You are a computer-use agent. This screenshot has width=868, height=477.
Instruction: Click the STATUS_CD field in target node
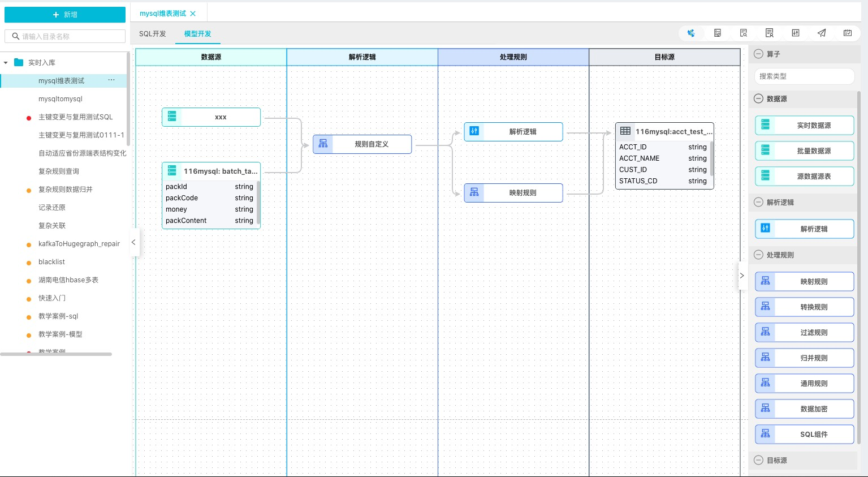[x=663, y=181]
